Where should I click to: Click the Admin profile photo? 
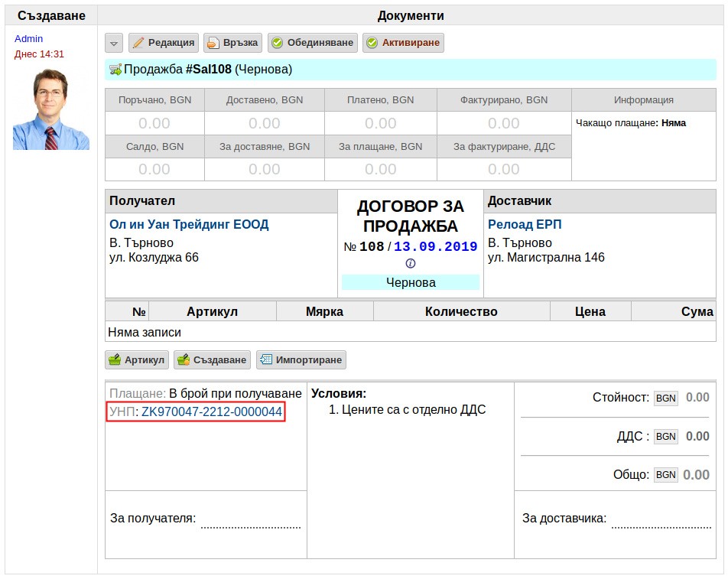[51, 109]
